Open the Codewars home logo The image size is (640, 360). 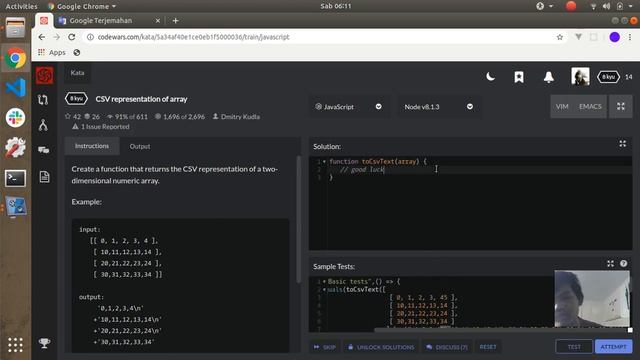coord(44,75)
